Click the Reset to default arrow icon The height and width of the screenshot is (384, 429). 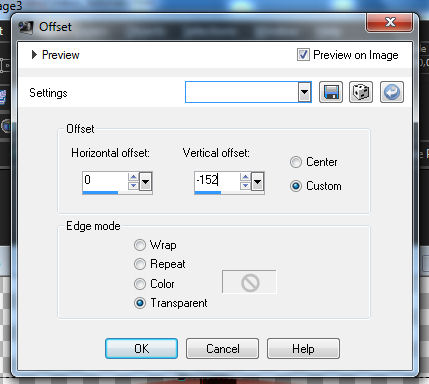392,92
